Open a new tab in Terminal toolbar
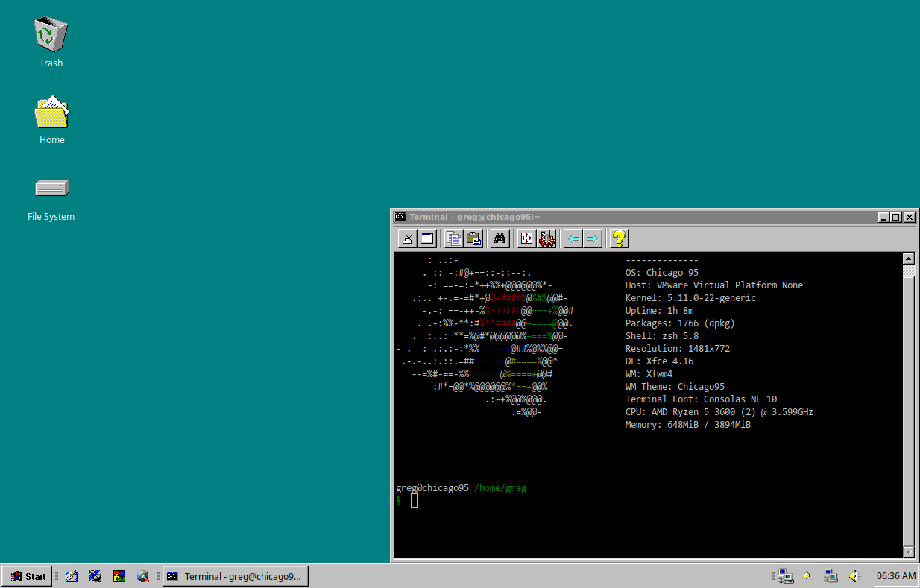The width and height of the screenshot is (920, 588). click(x=407, y=238)
